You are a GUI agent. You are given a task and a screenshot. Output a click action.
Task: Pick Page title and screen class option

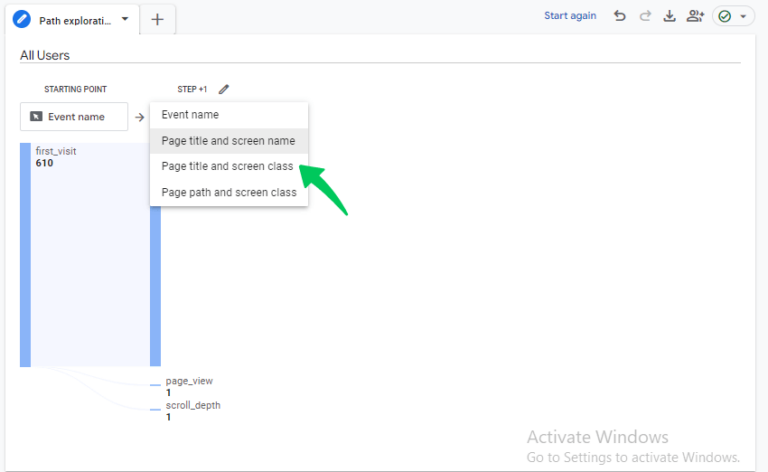coord(228,166)
